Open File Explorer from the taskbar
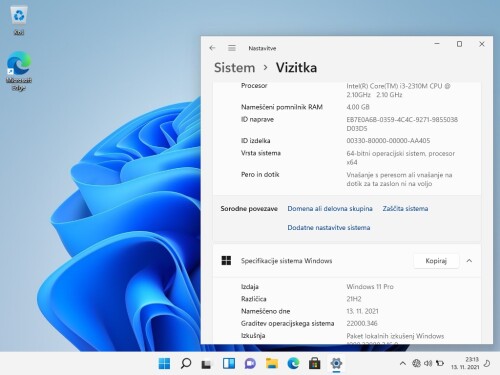 (272, 363)
